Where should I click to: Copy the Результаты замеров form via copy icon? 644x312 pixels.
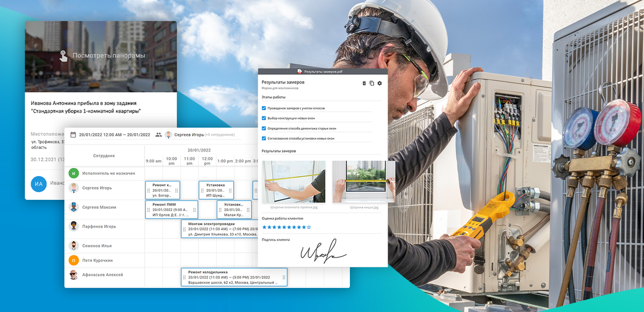(372, 83)
